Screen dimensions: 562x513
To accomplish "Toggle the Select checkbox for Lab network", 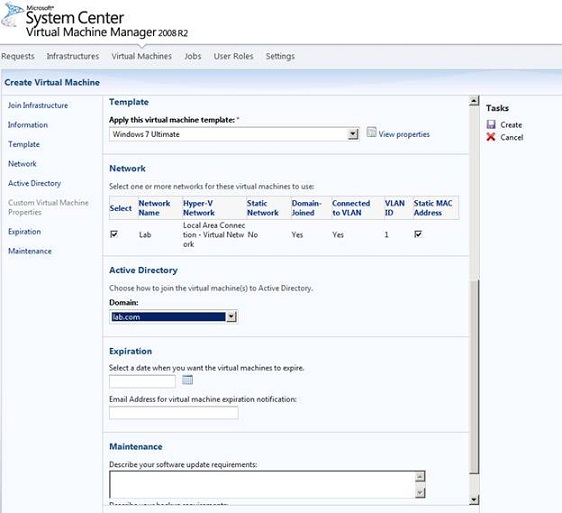I will click(x=114, y=234).
